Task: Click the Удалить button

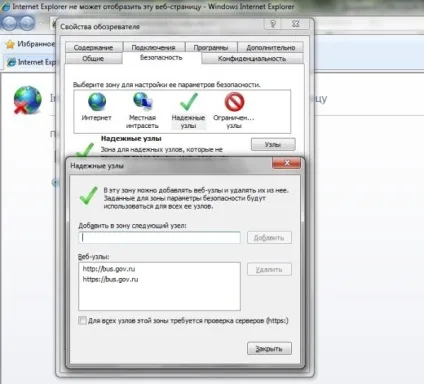Action: click(x=269, y=269)
